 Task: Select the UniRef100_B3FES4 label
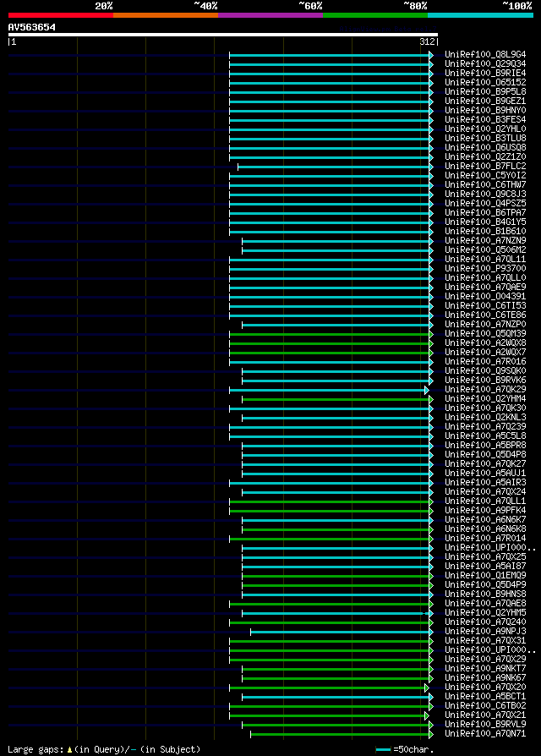coord(485,119)
